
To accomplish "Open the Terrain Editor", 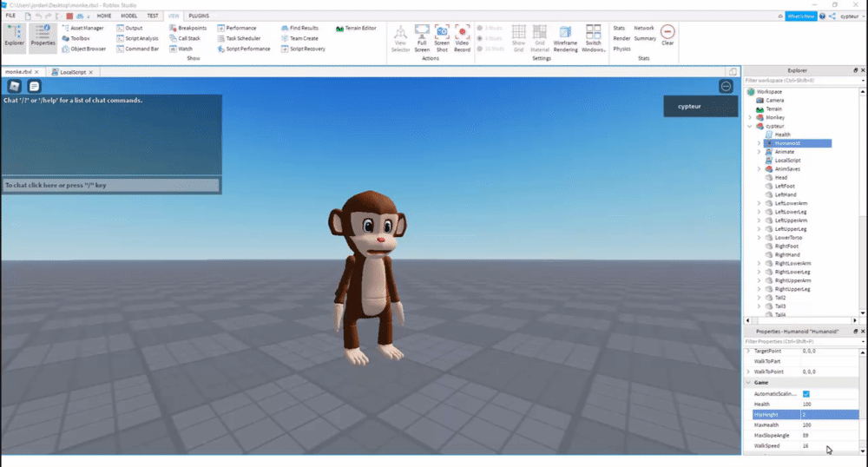I will (356, 28).
